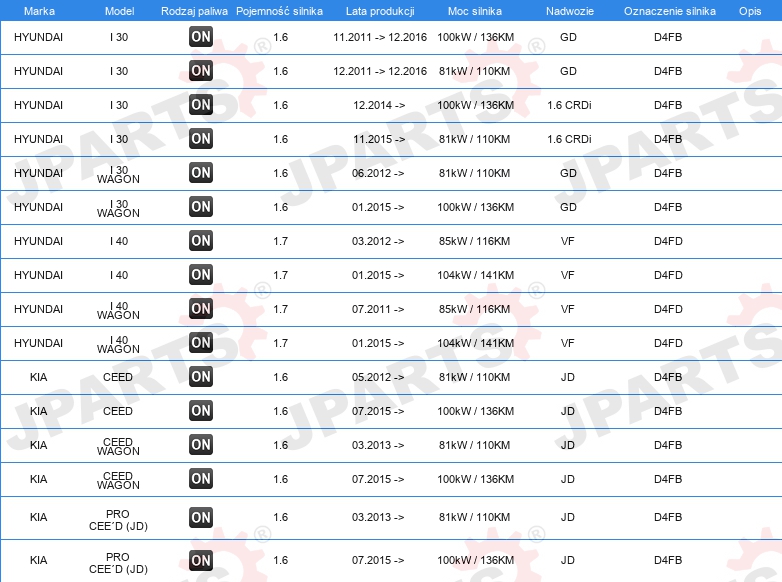Click ON icon for I 40 Wagon 01.2015
The image size is (782, 582).
point(201,343)
